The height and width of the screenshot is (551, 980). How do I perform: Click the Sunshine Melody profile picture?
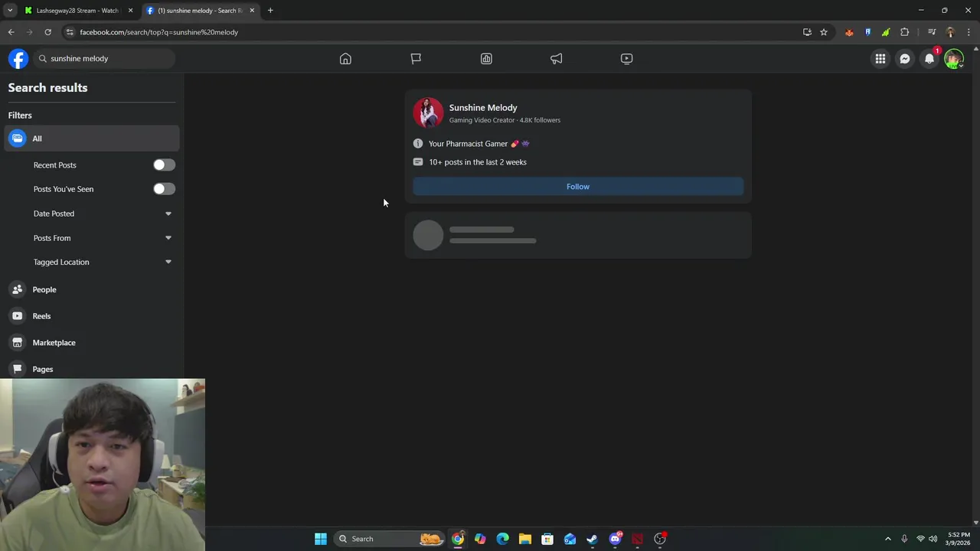pyautogui.click(x=428, y=112)
